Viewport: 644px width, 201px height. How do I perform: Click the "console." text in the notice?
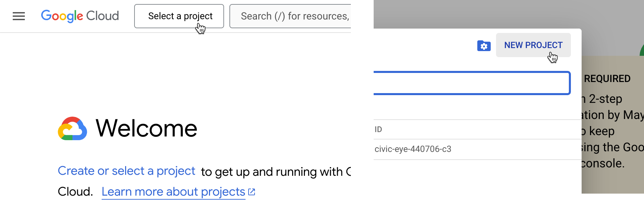pyautogui.click(x=603, y=163)
